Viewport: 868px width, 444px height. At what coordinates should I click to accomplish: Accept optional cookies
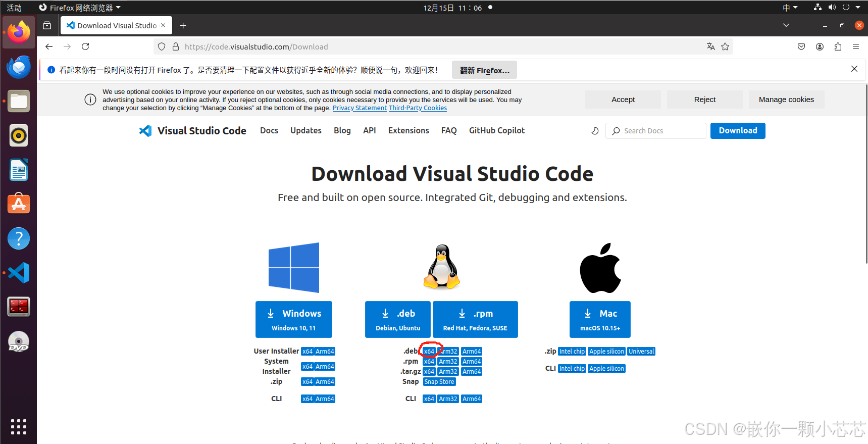623,100
